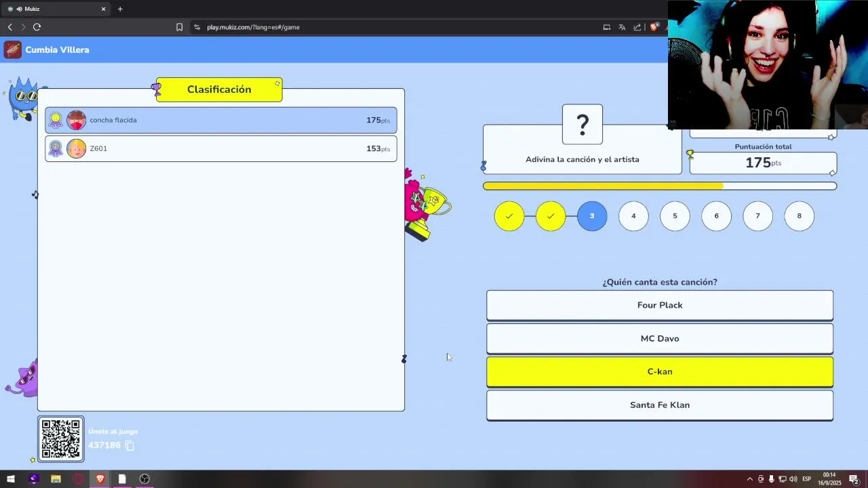Select round 7 circle

coord(757,216)
